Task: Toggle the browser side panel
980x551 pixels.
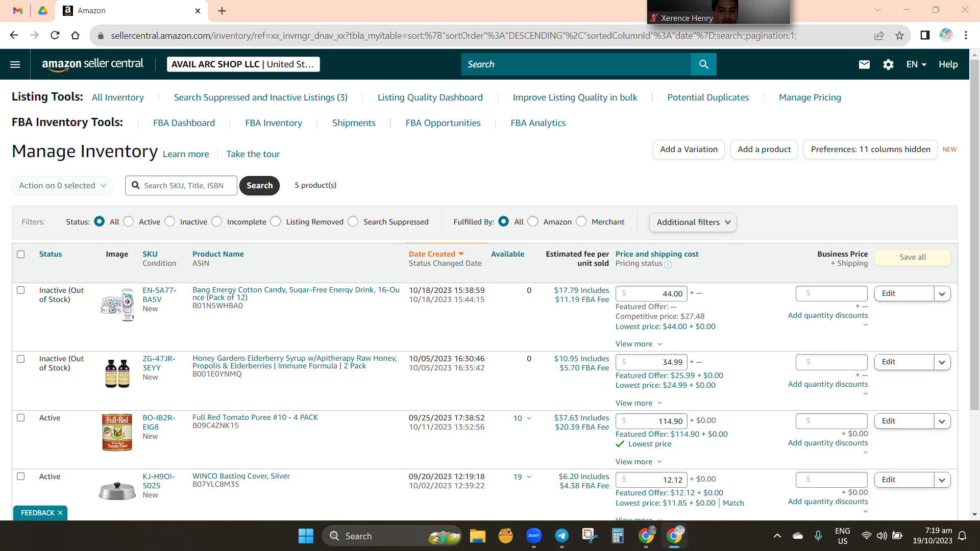Action: [x=925, y=35]
